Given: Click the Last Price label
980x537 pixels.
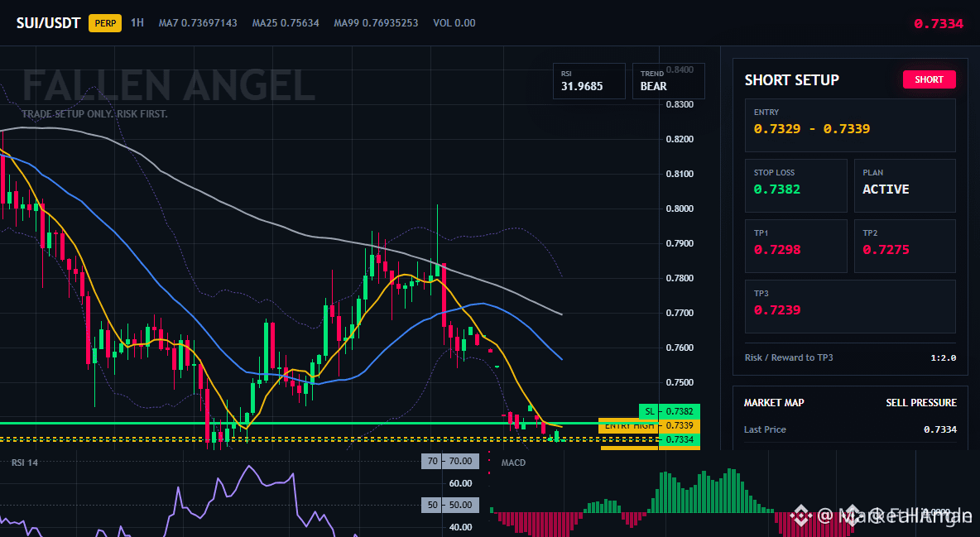Looking at the screenshot, I should [765, 429].
